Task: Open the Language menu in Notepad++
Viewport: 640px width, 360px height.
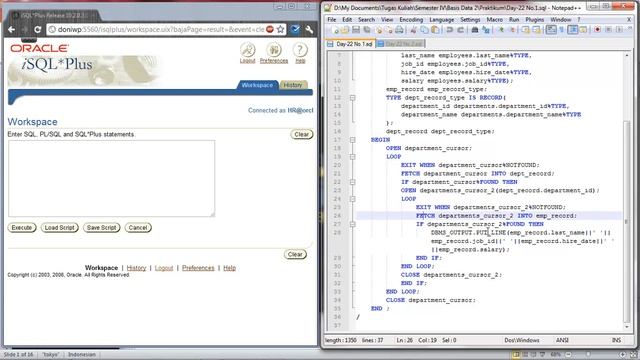Action: click(442, 20)
